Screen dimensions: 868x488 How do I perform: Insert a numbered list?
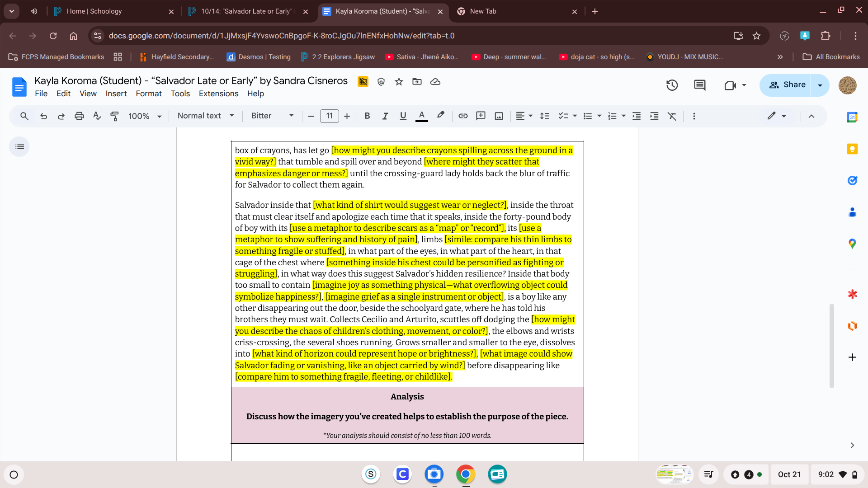612,116
